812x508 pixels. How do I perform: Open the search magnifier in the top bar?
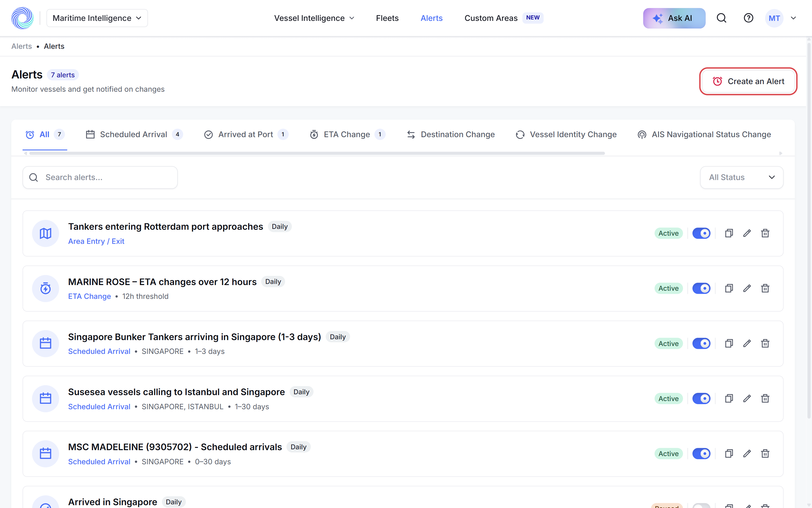click(721, 18)
